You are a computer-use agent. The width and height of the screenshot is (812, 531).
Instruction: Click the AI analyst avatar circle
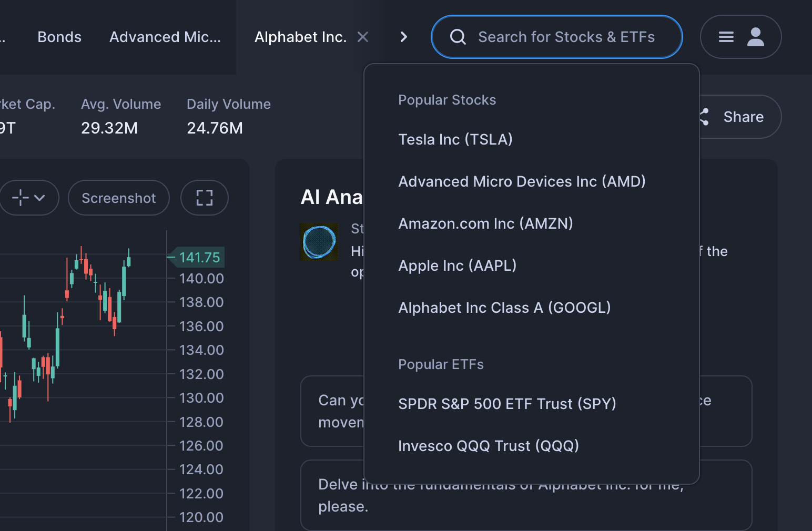point(319,242)
